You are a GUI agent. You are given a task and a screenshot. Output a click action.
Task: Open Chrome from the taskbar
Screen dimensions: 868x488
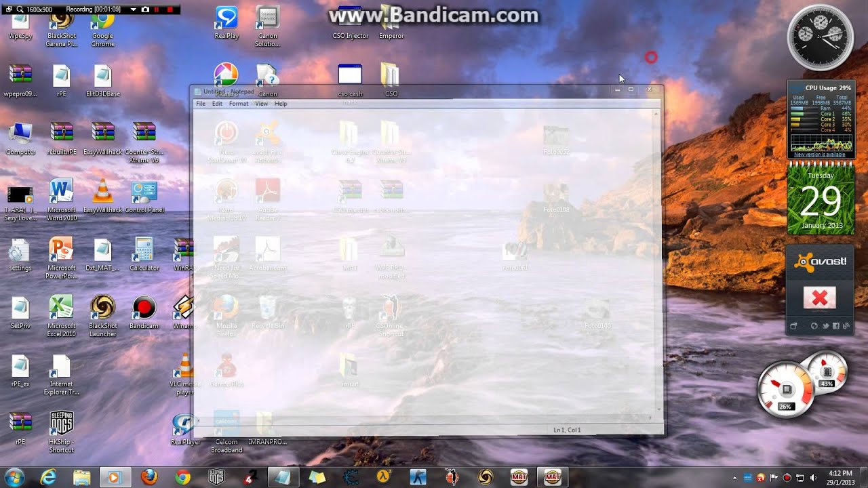pos(182,477)
